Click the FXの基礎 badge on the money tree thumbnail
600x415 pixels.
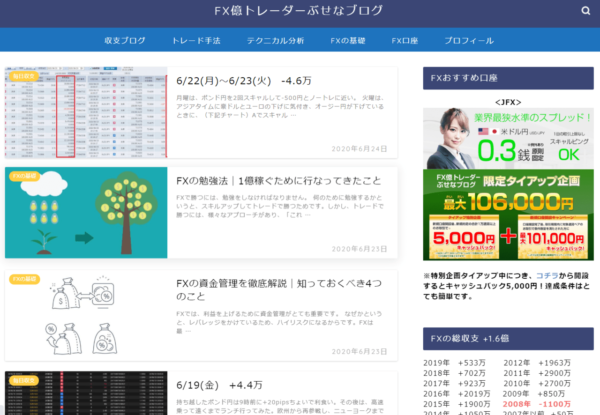24,176
